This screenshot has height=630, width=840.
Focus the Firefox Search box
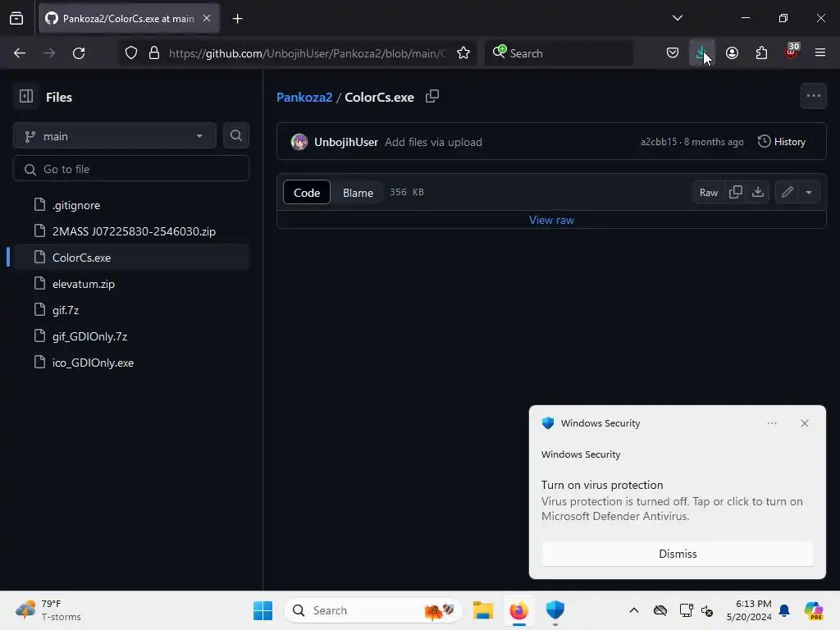559,53
